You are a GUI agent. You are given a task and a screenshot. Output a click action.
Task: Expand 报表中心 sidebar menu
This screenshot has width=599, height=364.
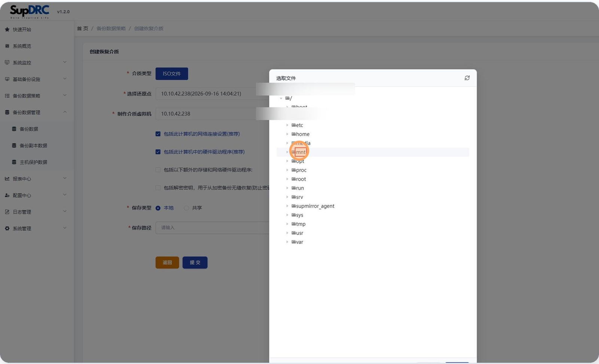coord(37,179)
